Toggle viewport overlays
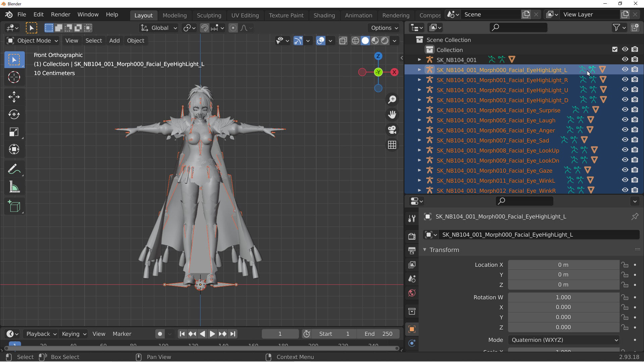Viewport: 644px width, 362px height. tap(321, 41)
